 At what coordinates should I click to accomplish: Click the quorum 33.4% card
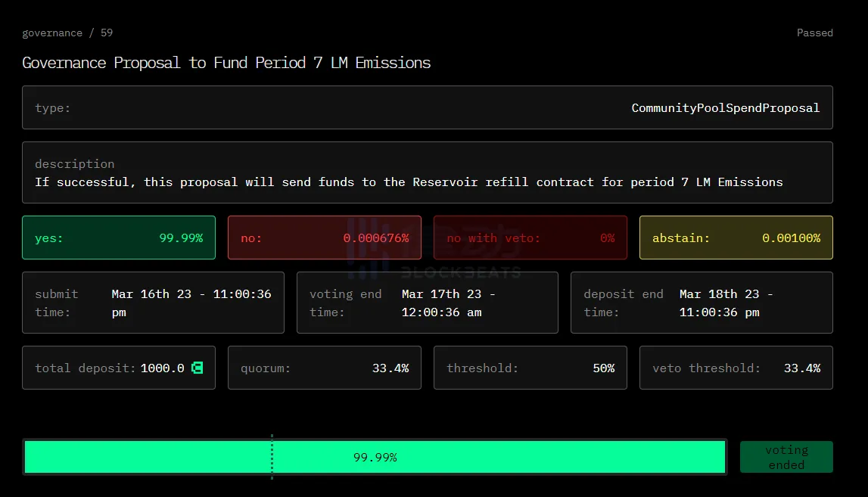click(324, 368)
